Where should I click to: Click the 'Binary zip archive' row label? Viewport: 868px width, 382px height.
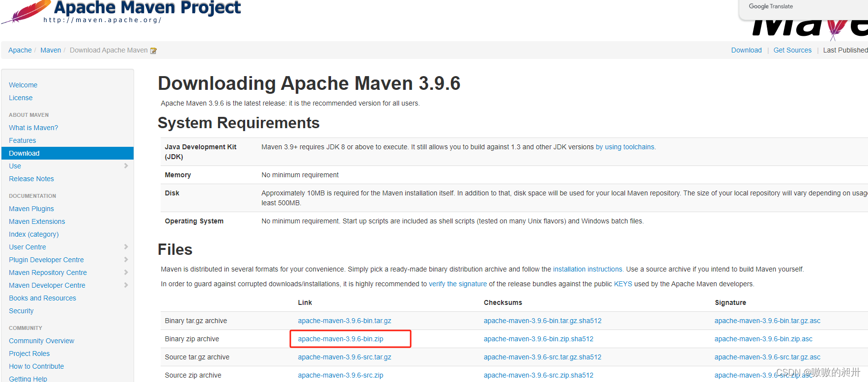[192, 339]
